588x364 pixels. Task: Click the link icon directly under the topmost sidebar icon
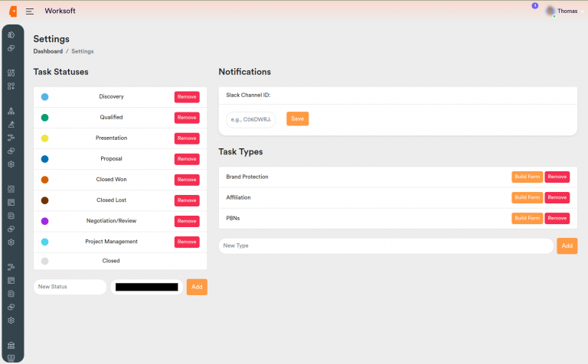[11, 48]
